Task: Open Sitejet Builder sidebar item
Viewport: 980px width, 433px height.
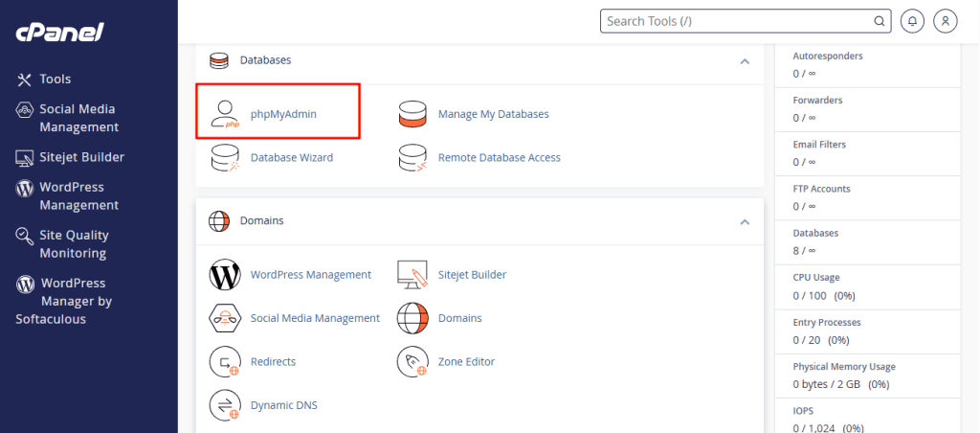Action: pyautogui.click(x=82, y=158)
